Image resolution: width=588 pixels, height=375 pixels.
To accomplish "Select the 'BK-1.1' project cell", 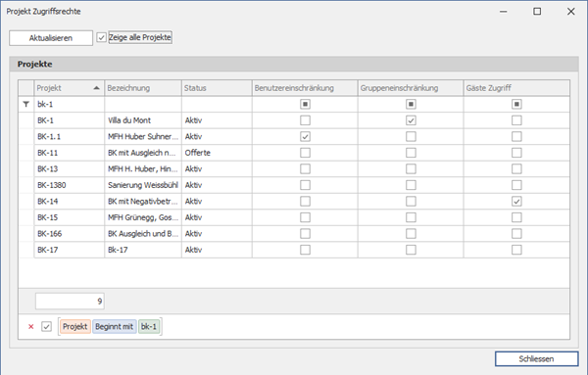I will click(x=70, y=136).
